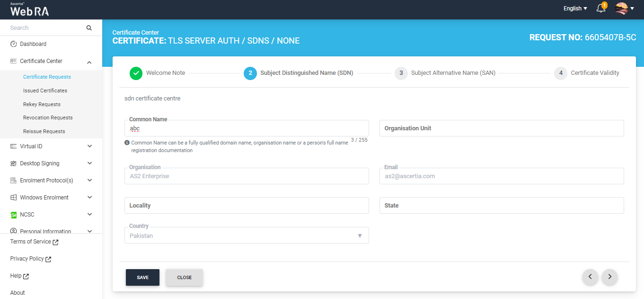644x299 pixels.
Task: Click the Certificate Center header breadcrumb text
Action: (136, 32)
